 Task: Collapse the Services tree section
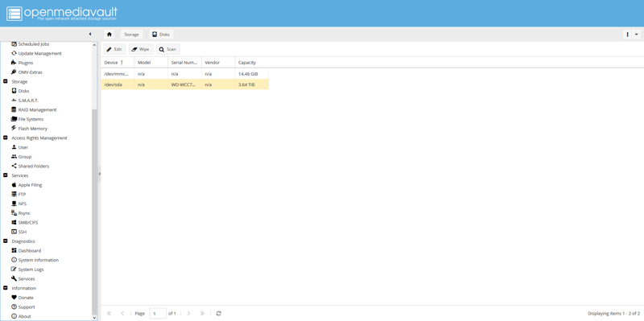click(x=6, y=175)
